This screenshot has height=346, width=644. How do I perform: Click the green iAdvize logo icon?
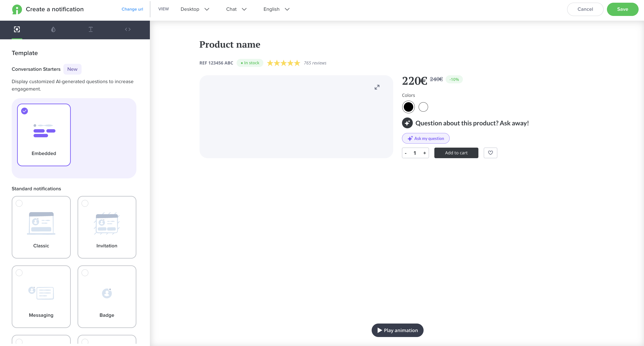click(17, 9)
